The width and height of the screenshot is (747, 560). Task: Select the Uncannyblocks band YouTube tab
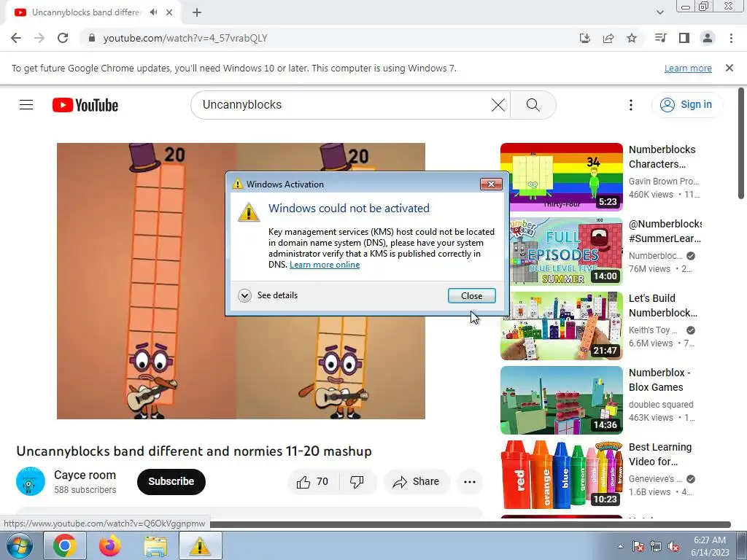click(x=86, y=12)
